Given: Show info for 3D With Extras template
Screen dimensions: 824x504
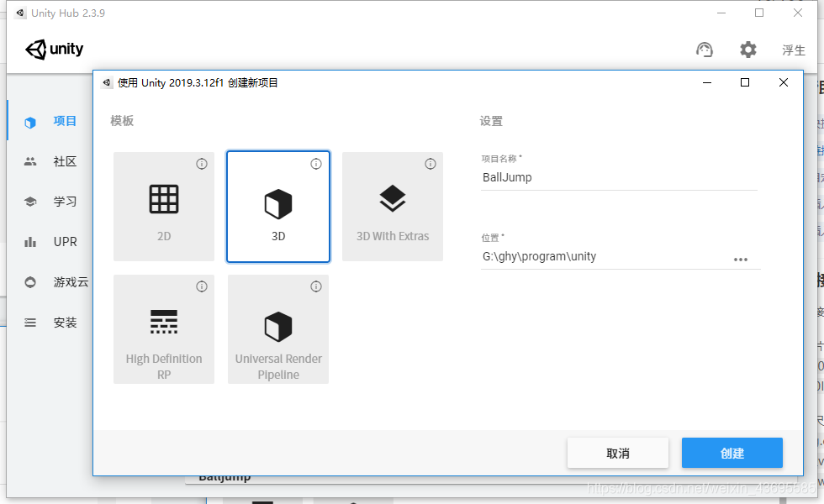Looking at the screenshot, I should click(430, 164).
